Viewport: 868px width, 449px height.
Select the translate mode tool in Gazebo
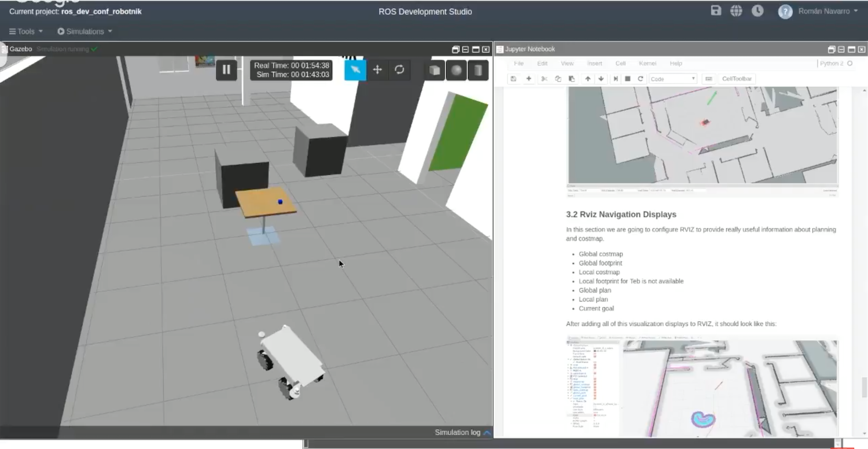377,70
